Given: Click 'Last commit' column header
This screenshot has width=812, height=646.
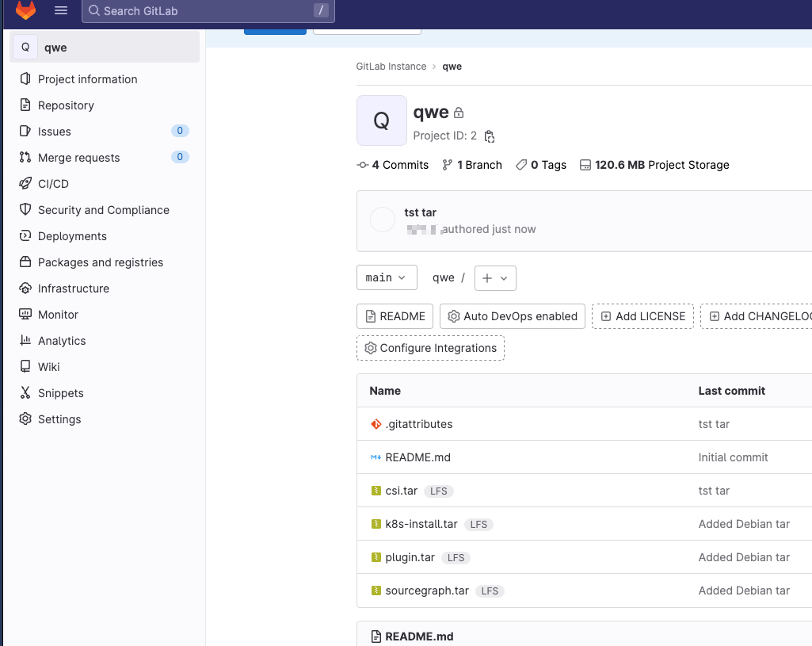Looking at the screenshot, I should pyautogui.click(x=731, y=391).
